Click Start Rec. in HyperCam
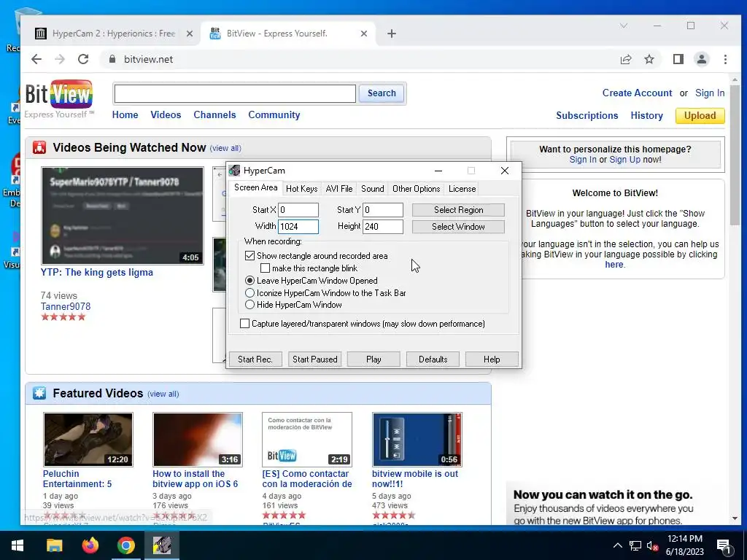 (x=255, y=359)
